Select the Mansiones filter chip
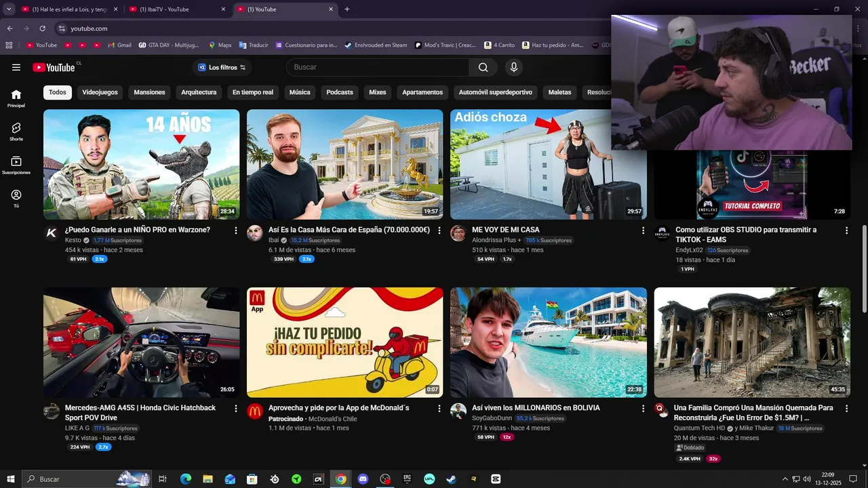Screen dimensions: 868x488 click(149, 92)
